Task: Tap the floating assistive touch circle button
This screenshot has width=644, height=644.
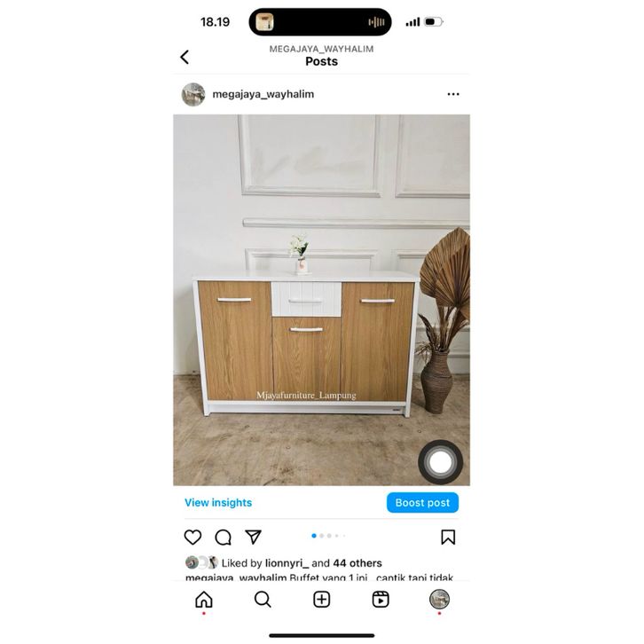Action: click(x=440, y=462)
